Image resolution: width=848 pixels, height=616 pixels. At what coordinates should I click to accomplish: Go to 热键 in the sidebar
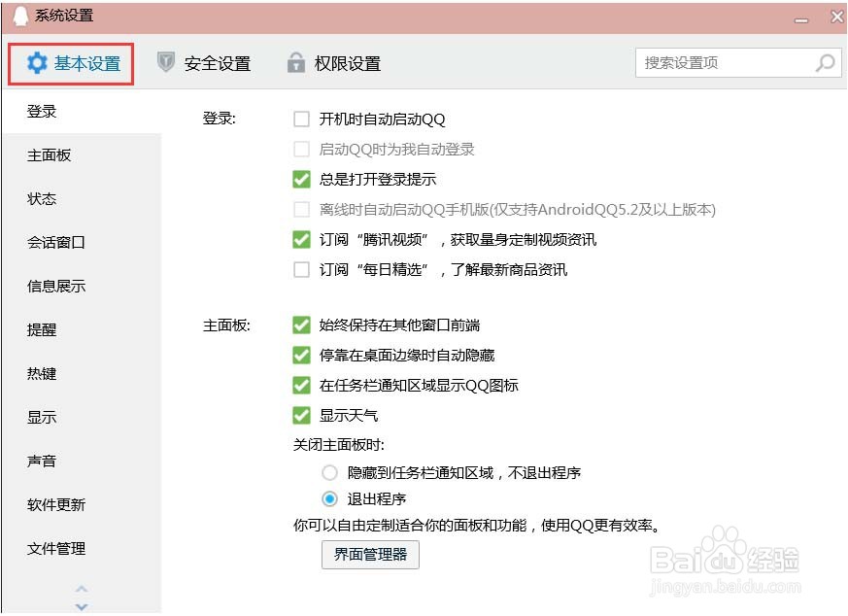pyautogui.click(x=82, y=374)
